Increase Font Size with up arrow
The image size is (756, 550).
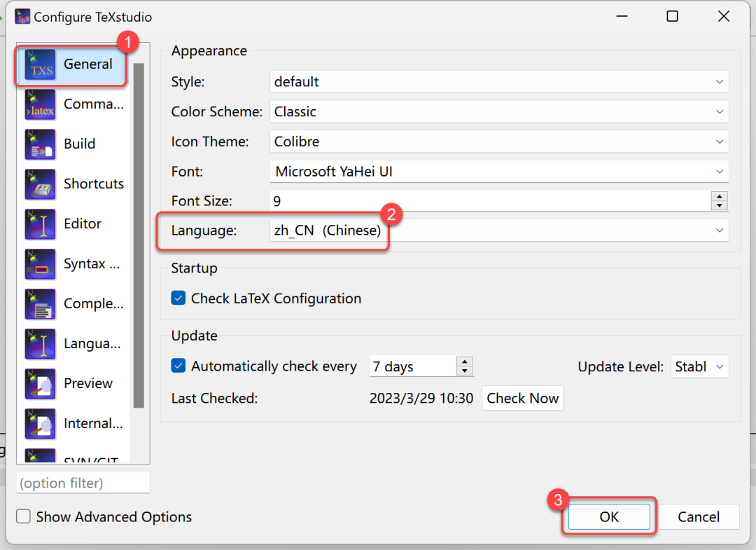720,196
